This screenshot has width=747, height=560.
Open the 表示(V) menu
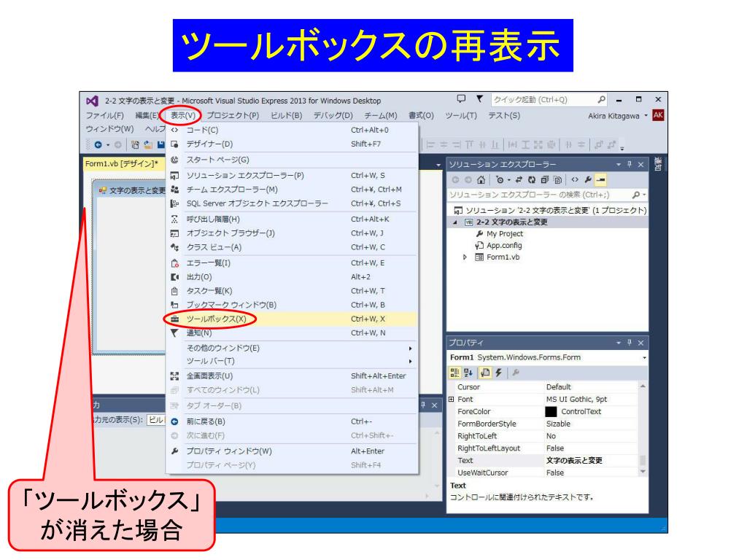tap(183, 115)
